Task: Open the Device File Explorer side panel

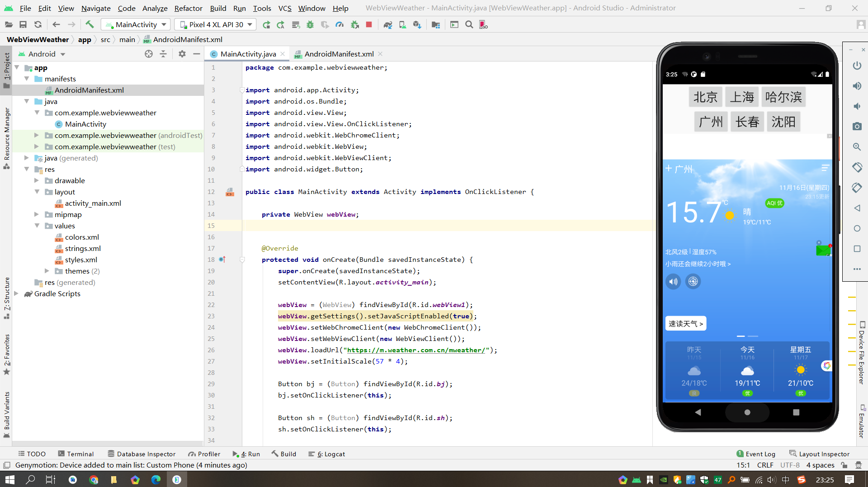Action: 862,353
